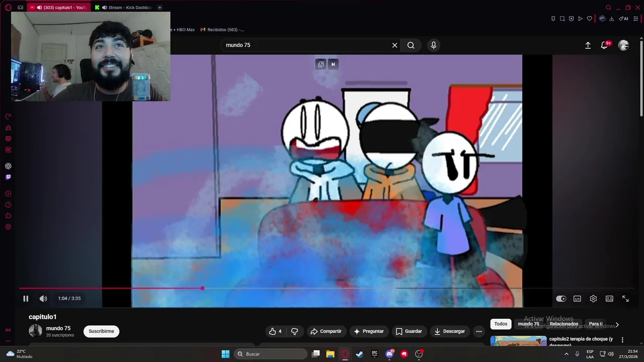644x362 pixels.
Task: Open File Explorer from the taskbar
Action: 330,354
